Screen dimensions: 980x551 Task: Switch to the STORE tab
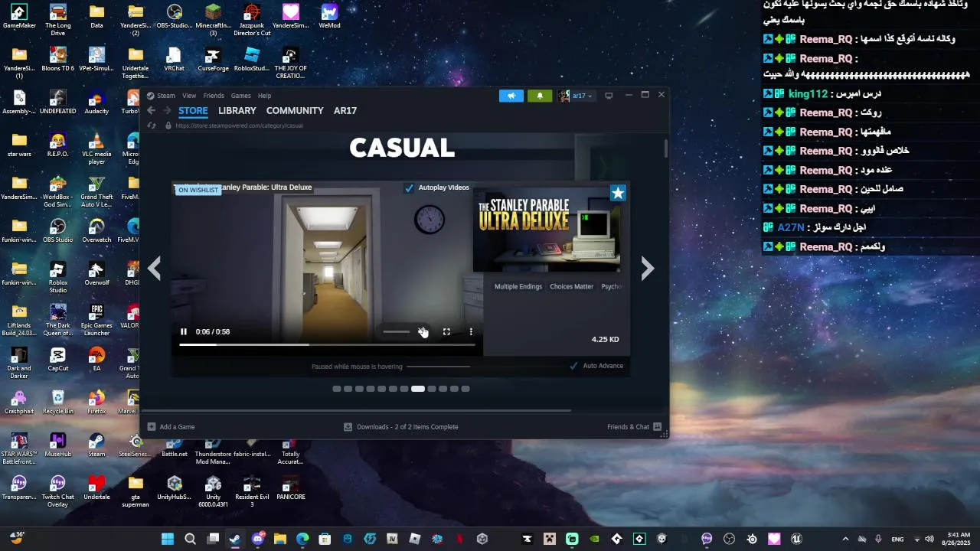193,111
